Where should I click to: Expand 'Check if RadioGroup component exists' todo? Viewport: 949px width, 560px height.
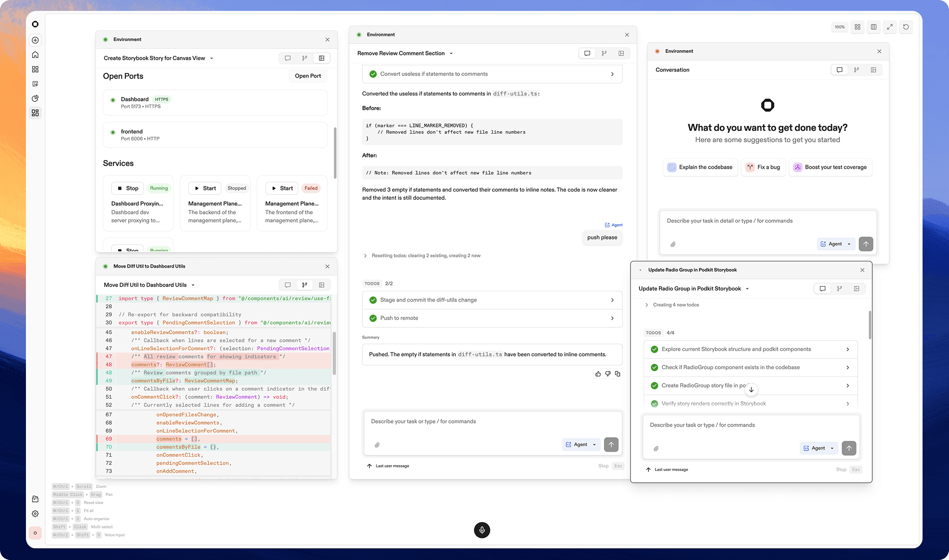[848, 367]
